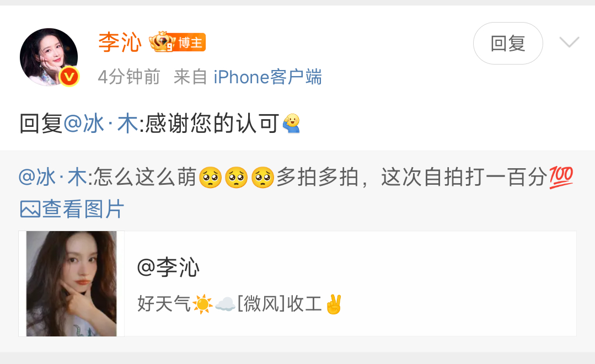Open the selfie thumbnail in quoted post
The width and height of the screenshot is (595, 364).
point(71,283)
